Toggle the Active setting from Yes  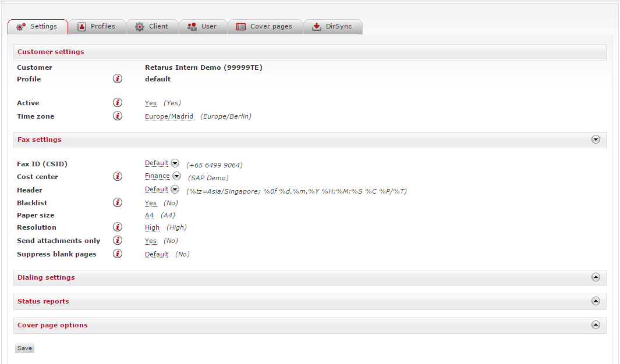(x=150, y=102)
